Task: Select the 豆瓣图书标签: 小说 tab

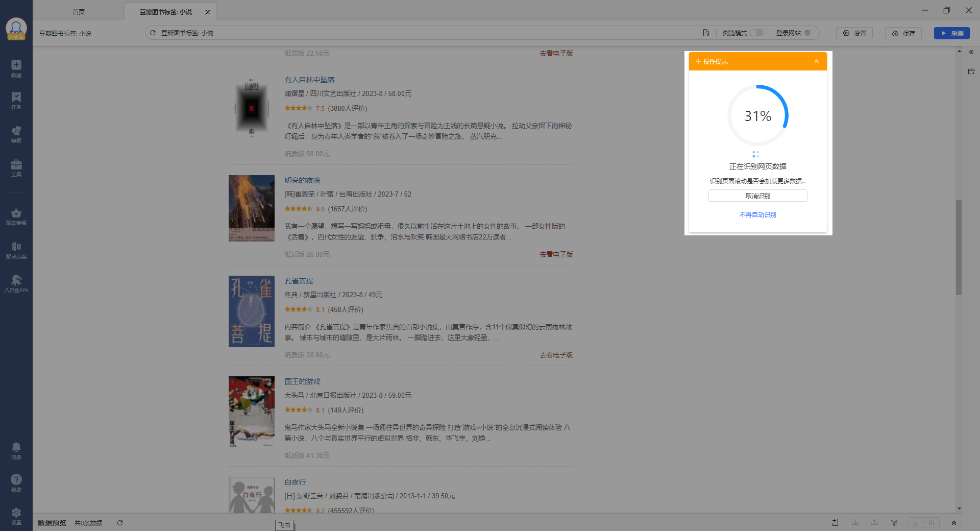Action: coord(166,12)
